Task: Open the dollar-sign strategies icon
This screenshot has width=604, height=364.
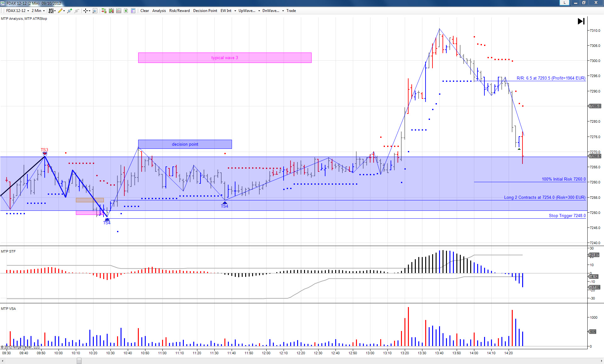Action: 126,11
